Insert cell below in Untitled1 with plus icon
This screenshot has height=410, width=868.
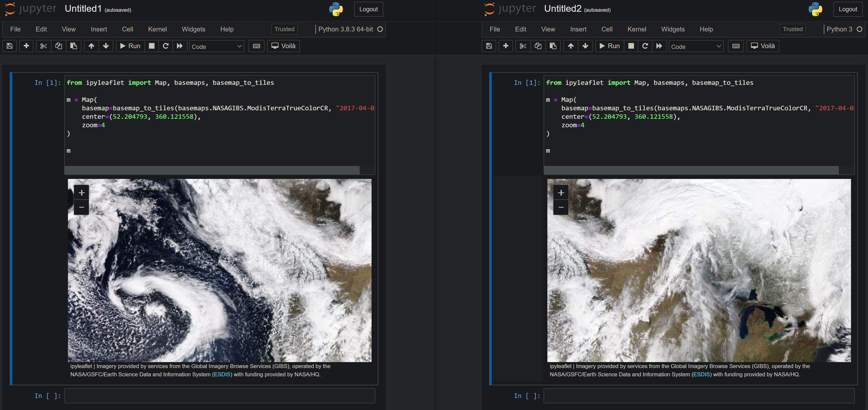pyautogui.click(x=26, y=46)
